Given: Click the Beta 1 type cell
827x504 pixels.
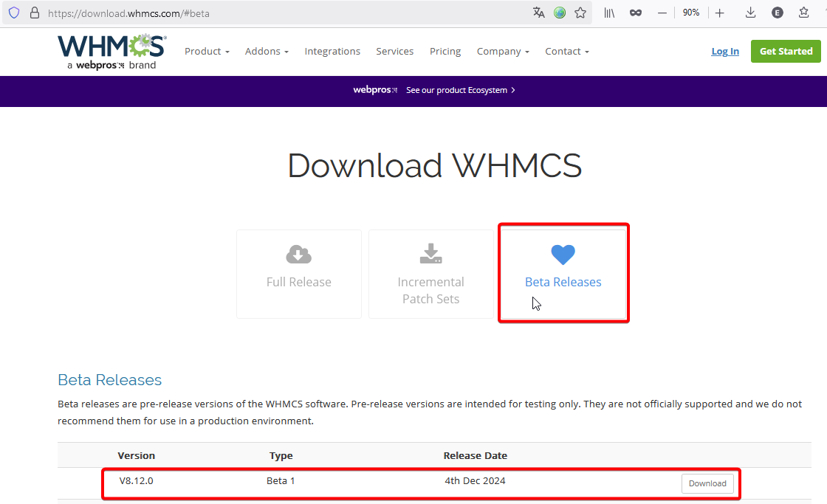Looking at the screenshot, I should (281, 481).
